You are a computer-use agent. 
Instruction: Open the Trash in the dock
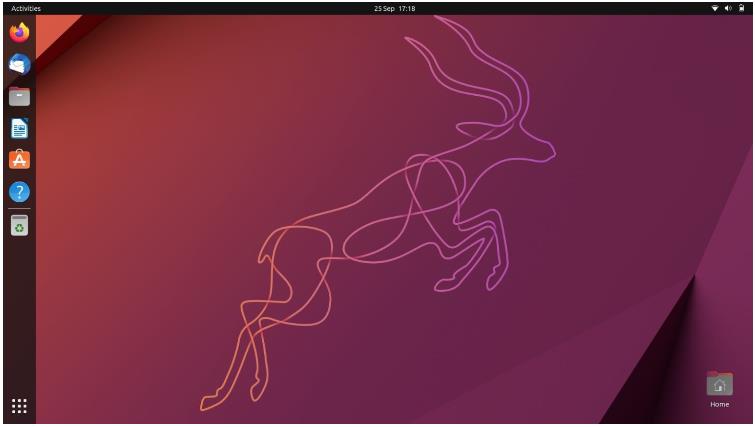19,225
